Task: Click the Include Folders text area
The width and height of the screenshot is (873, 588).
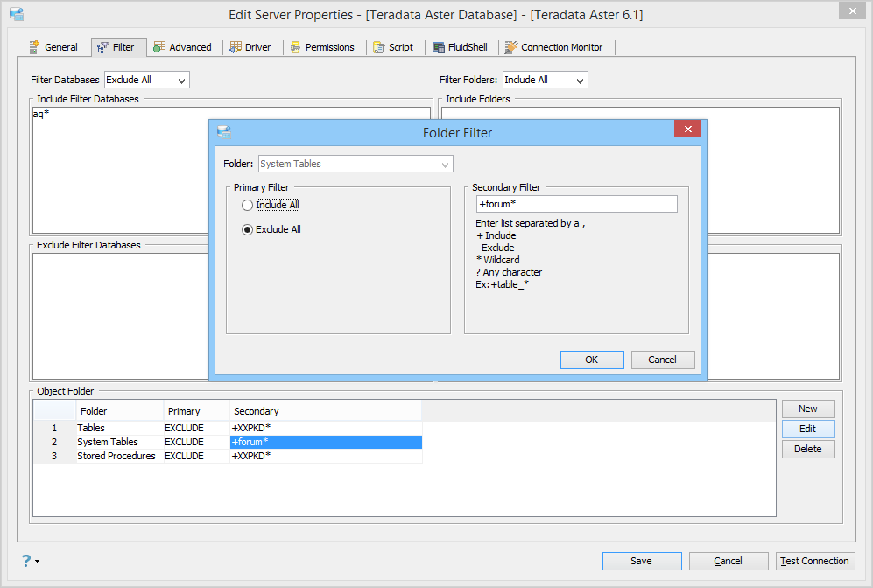Action: coord(773,170)
